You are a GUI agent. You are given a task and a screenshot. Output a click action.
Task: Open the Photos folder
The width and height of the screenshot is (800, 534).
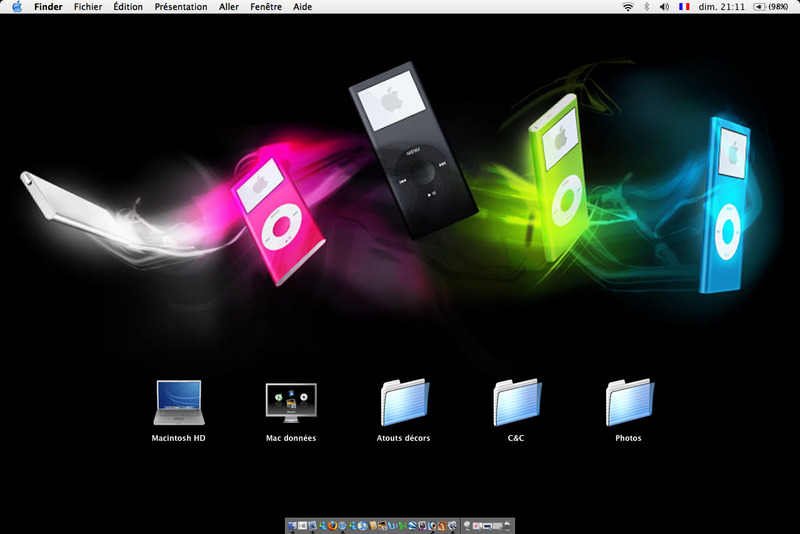click(x=629, y=403)
